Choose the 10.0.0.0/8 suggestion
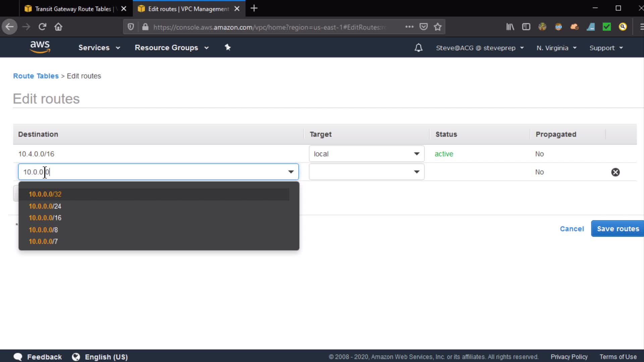Screen dimensions: 644x362 [43, 230]
